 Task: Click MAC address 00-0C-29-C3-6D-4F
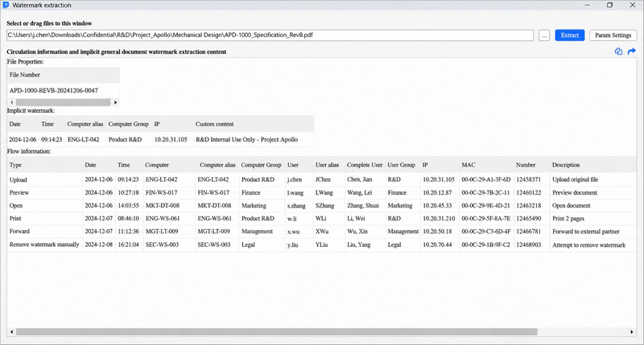(x=486, y=232)
